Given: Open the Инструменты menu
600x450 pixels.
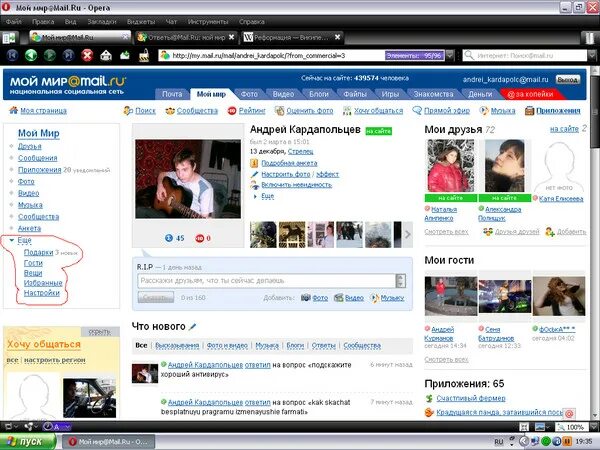Looking at the screenshot, I should click(208, 22).
